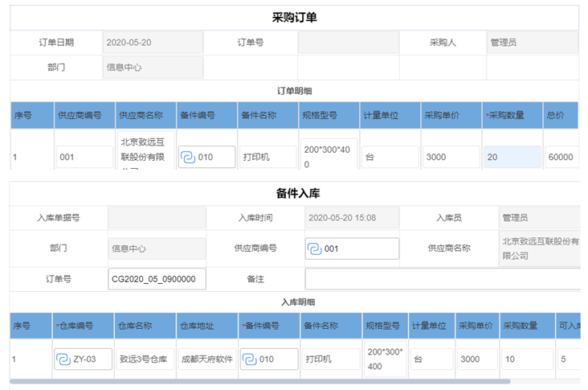Image resolution: width=588 pixels, height=390 pixels.
Task: Click the 规格型号 column header in 订单明细
Action: coord(329,115)
